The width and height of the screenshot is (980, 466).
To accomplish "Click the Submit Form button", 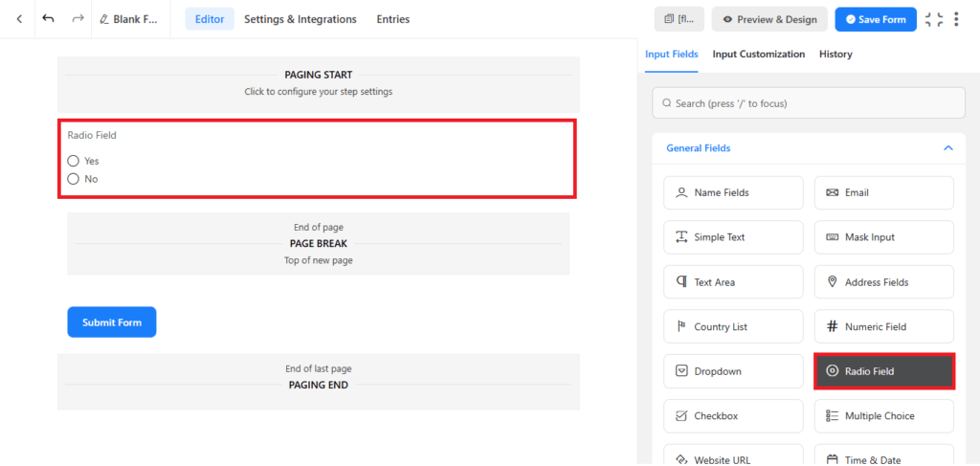I will [112, 322].
